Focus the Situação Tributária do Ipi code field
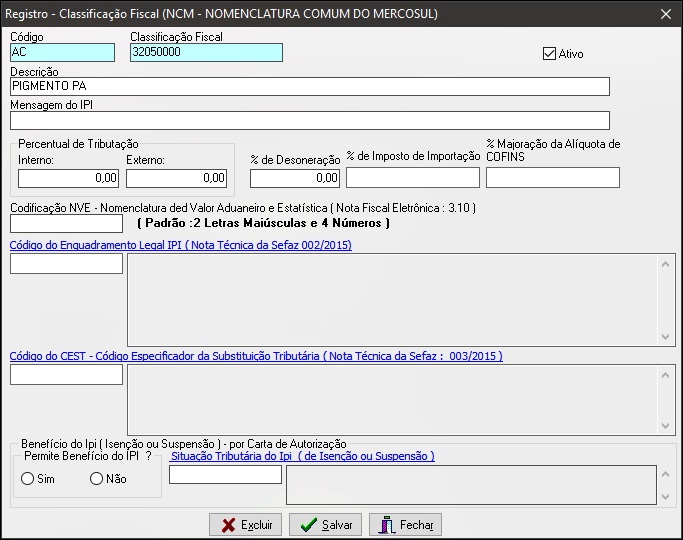Screen dimensions: 683x540 [x=225, y=475]
